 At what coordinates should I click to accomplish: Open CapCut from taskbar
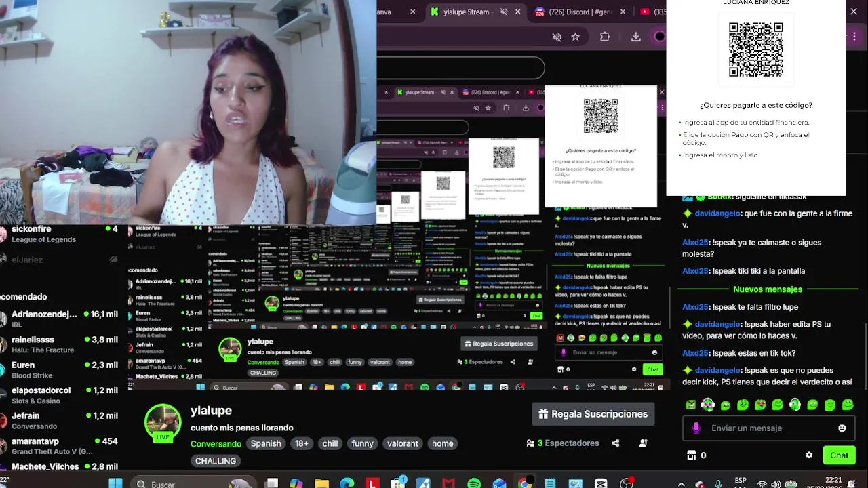601,483
